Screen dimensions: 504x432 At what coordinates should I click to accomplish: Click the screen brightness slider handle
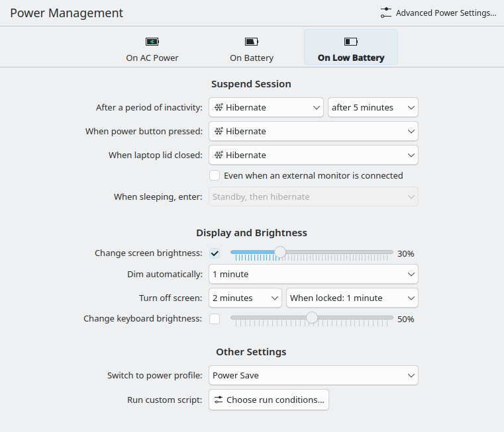tap(280, 252)
